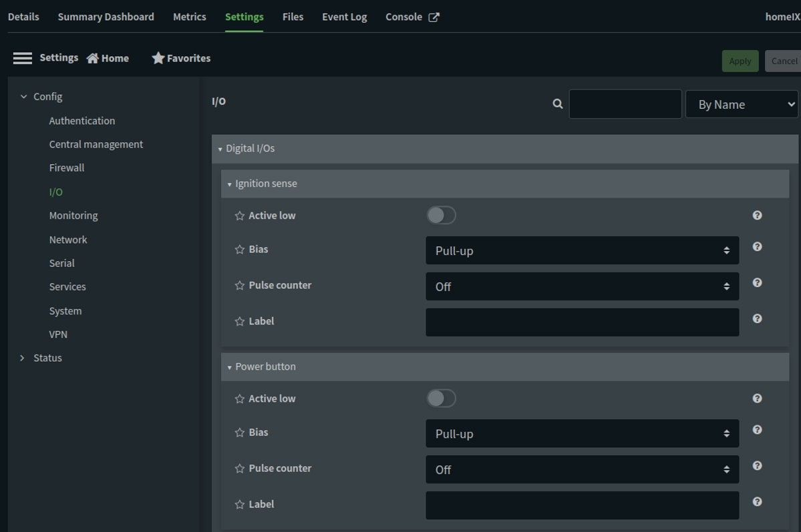Favorite the Ignition sense Active low star
801x532 pixels.
tap(240, 216)
